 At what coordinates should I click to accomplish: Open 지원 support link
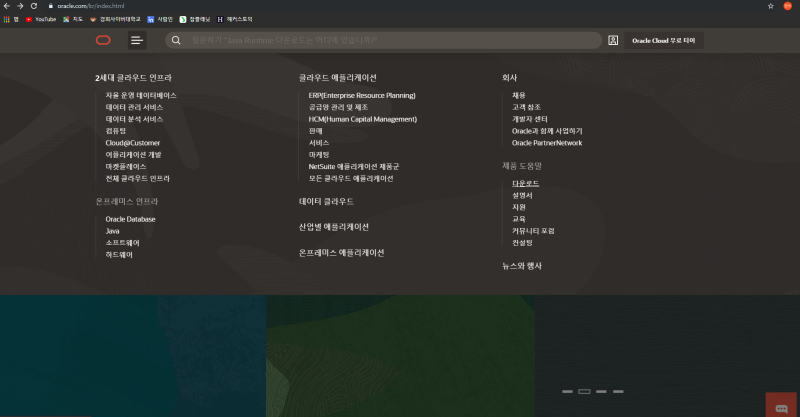click(518, 207)
